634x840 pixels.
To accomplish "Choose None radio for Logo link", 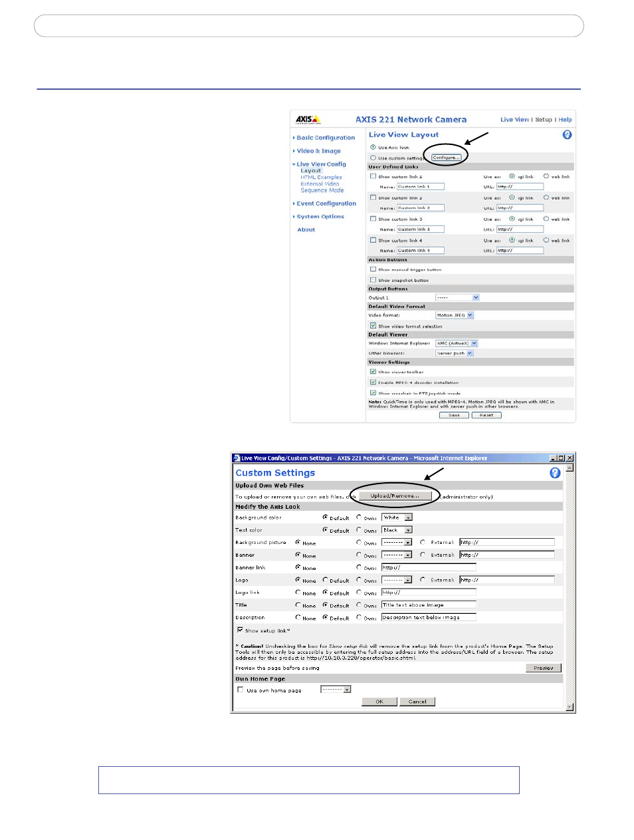I will click(x=298, y=592).
